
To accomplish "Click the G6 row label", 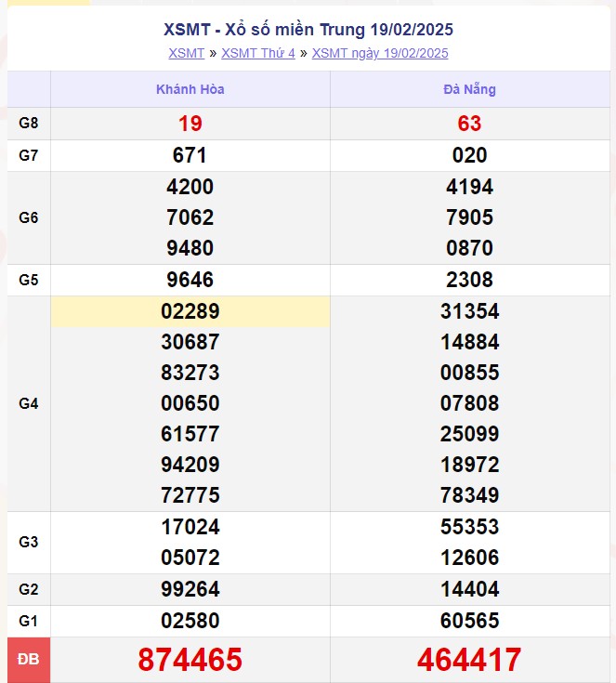I will (29, 217).
